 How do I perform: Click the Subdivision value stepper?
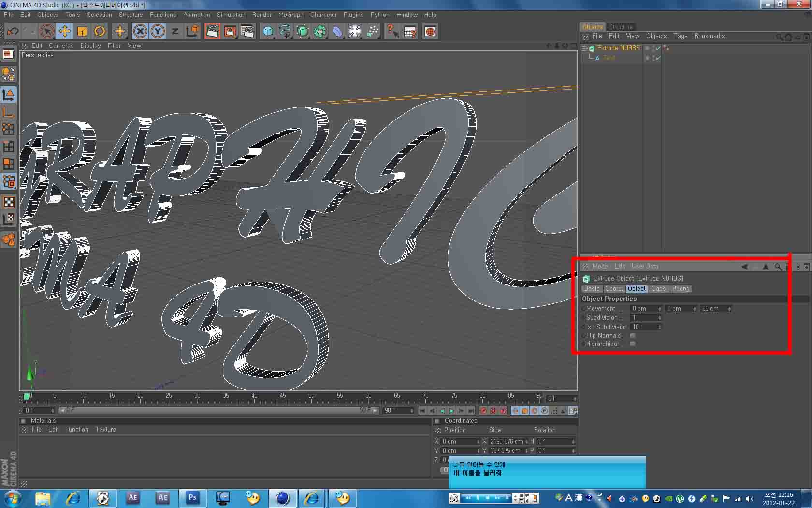660,318
